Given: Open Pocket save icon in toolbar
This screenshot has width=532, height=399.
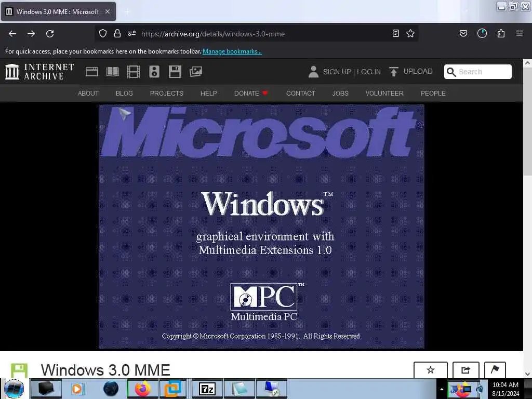Looking at the screenshot, I should 463,33.
